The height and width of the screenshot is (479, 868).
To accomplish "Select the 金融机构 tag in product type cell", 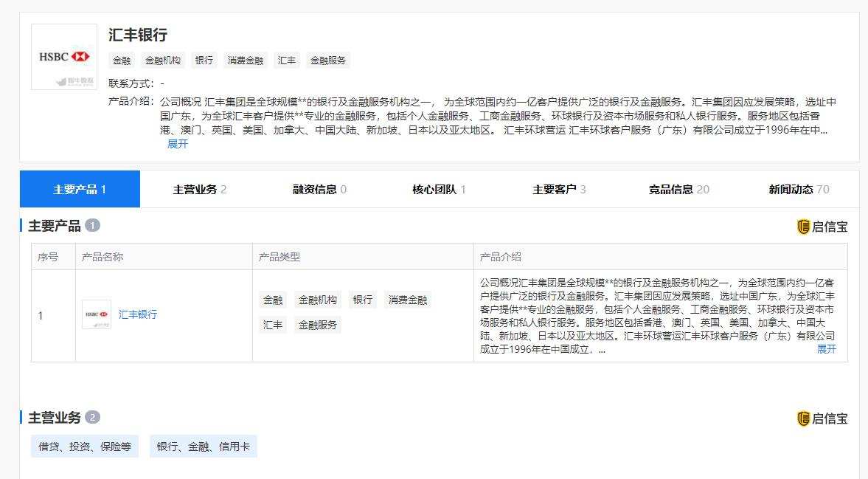I will pyautogui.click(x=318, y=300).
